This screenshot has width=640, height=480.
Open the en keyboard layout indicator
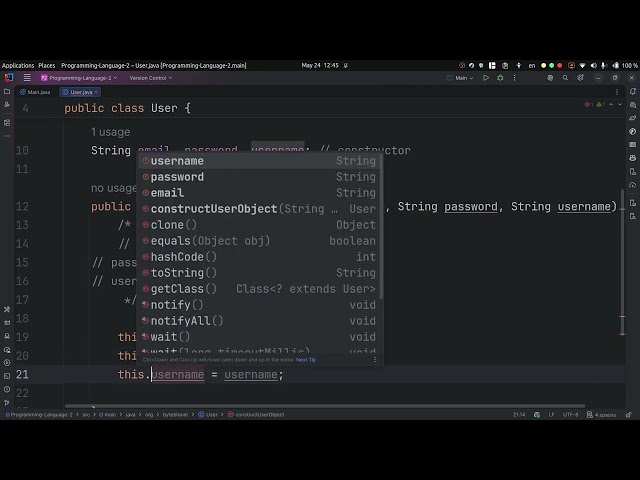click(531, 65)
